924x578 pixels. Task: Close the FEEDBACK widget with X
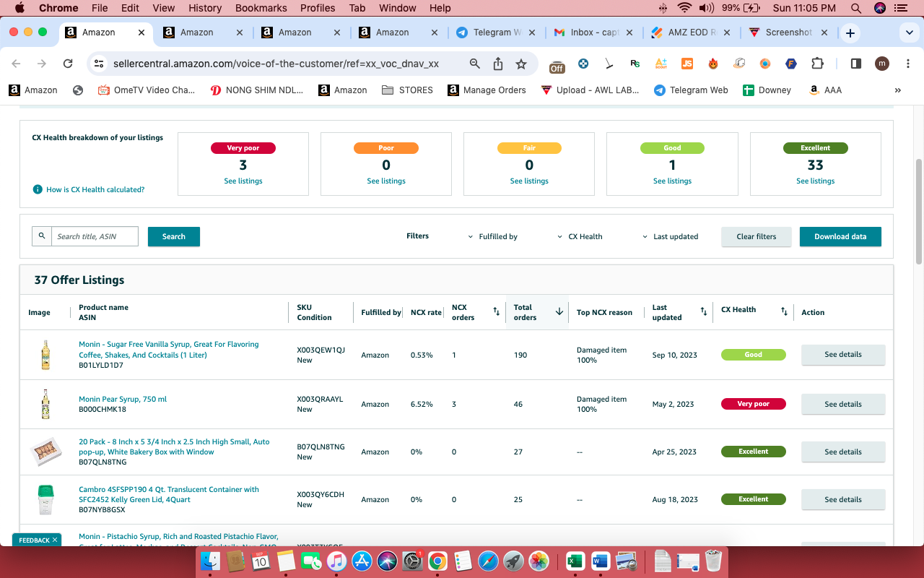click(x=55, y=540)
